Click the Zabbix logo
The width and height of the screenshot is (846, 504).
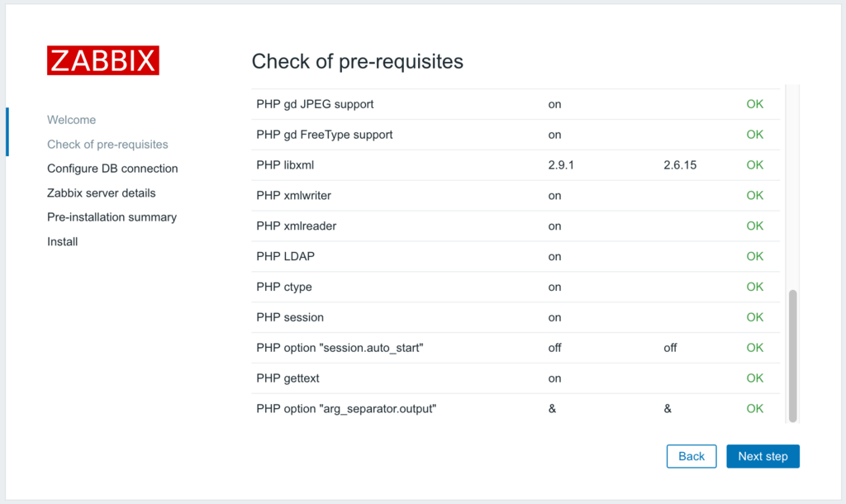pyautogui.click(x=102, y=61)
